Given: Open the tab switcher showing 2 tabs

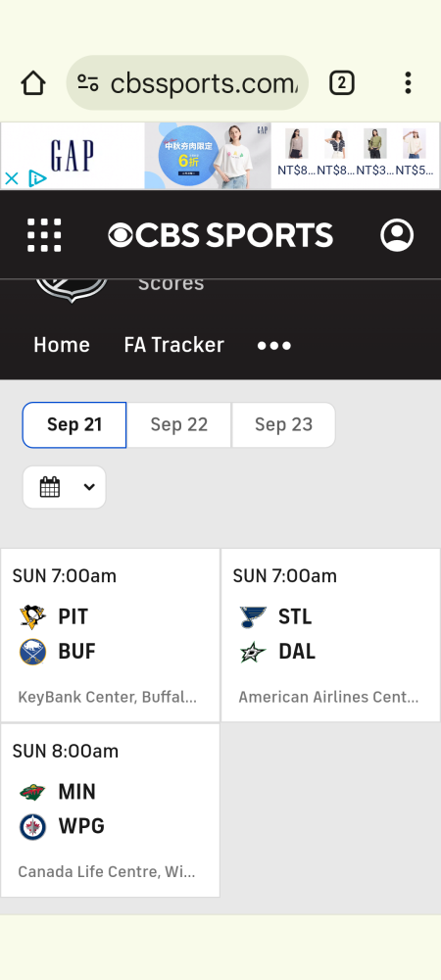Looking at the screenshot, I should [x=342, y=82].
